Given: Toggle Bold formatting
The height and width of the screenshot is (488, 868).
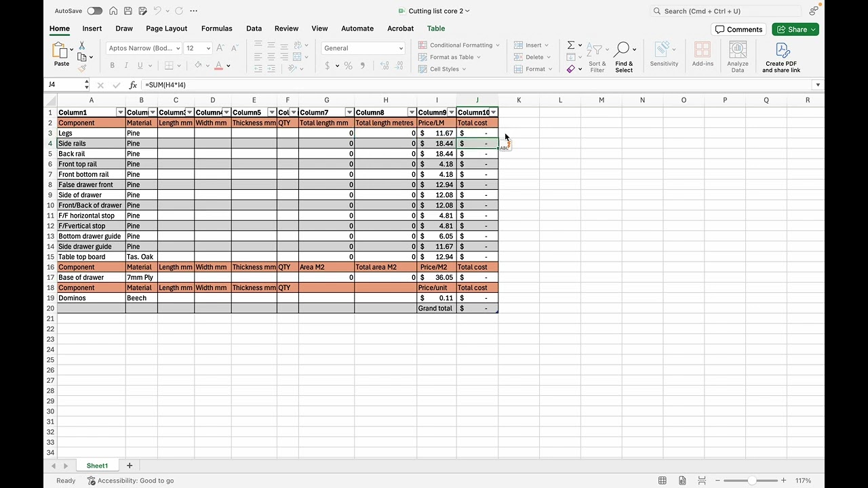Looking at the screenshot, I should pos(112,66).
